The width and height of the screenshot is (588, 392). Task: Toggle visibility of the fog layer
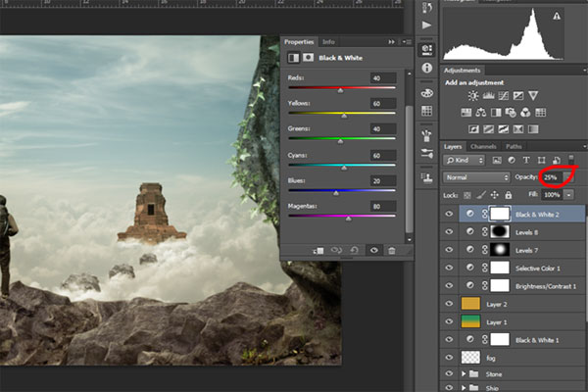450,357
